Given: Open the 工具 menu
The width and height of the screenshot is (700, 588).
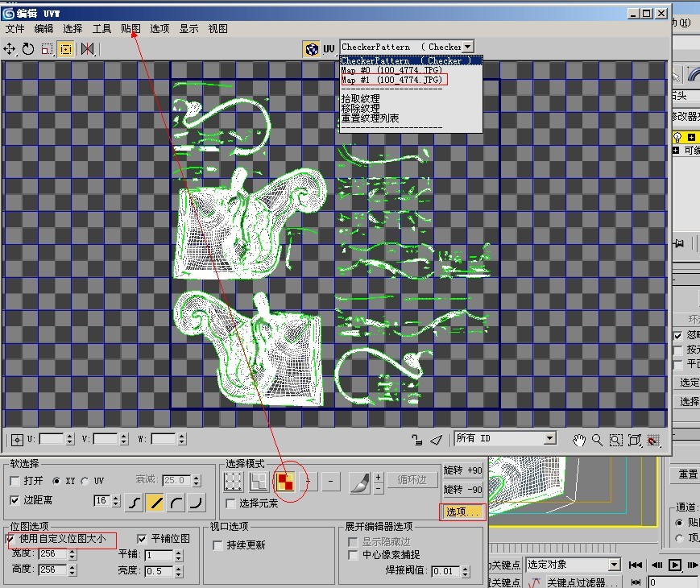Looking at the screenshot, I should pyautogui.click(x=101, y=28).
